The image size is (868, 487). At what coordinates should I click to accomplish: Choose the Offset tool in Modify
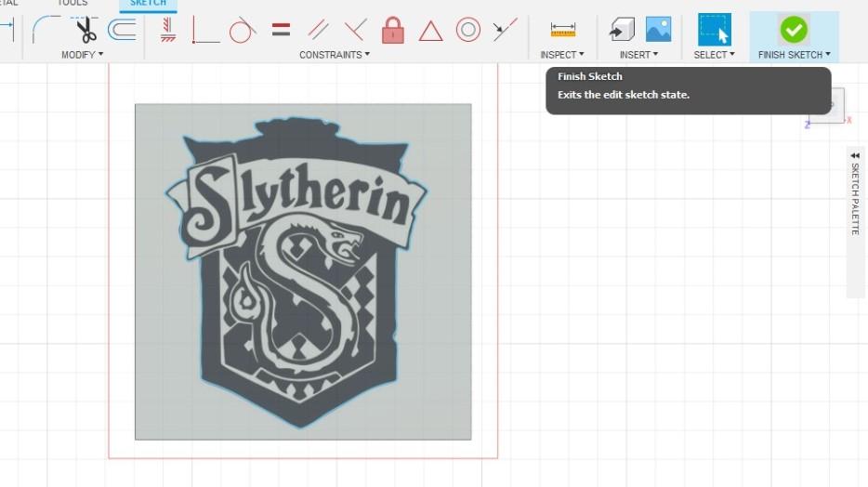tap(122, 30)
